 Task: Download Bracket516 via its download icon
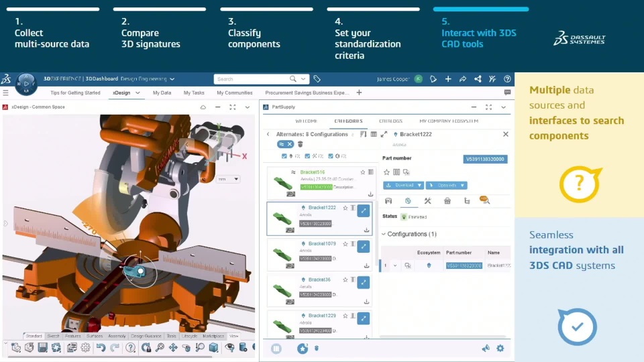(x=370, y=194)
